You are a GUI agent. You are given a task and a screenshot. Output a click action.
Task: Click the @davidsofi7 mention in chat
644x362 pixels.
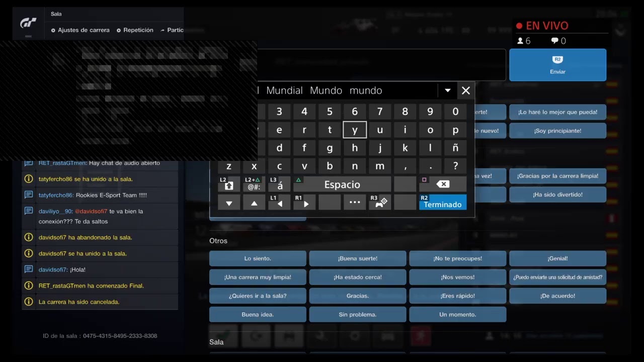[x=91, y=211]
